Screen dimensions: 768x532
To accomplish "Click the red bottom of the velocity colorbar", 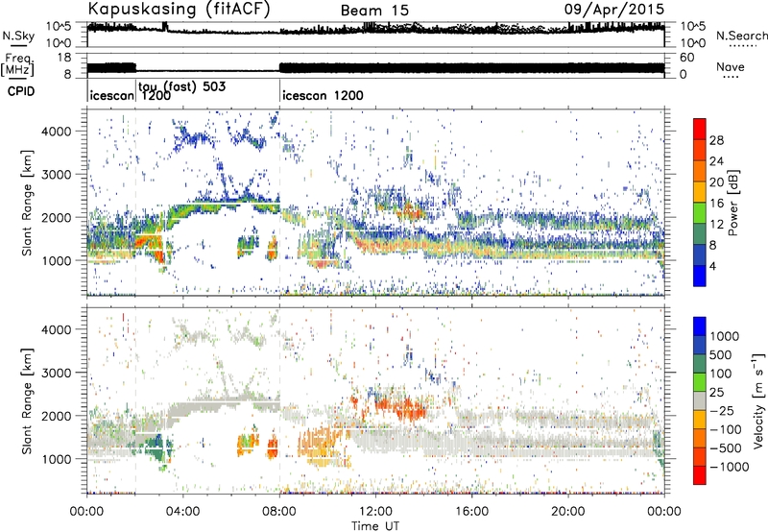I will pyautogui.click(x=700, y=475).
